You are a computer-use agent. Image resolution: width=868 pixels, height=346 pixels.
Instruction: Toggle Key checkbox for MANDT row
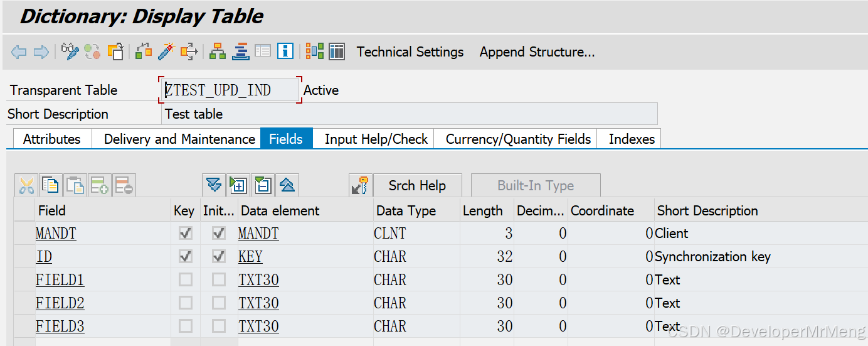tap(186, 233)
